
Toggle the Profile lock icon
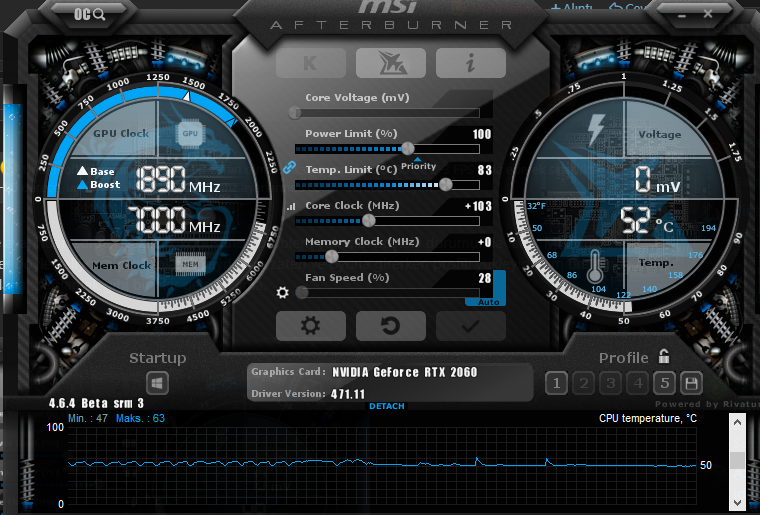pyautogui.click(x=664, y=357)
